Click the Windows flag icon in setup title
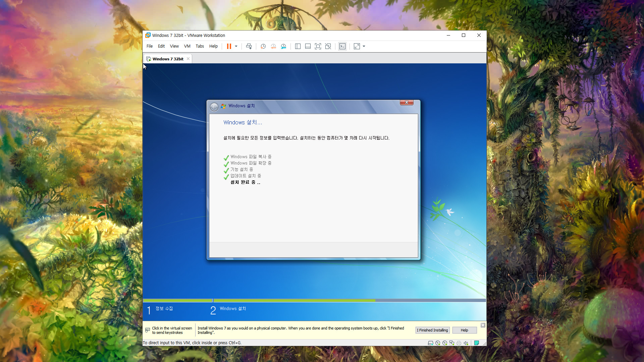644x362 pixels. [x=224, y=106]
